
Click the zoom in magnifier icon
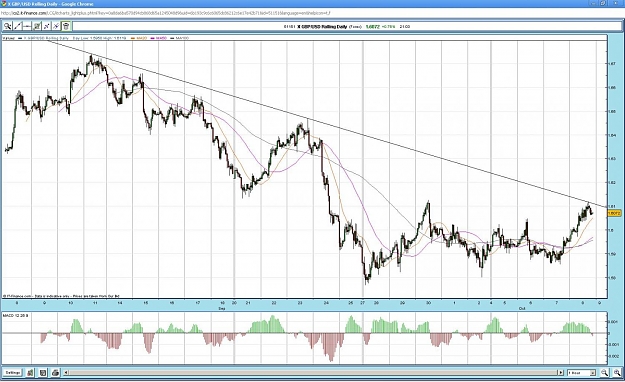(617, 372)
